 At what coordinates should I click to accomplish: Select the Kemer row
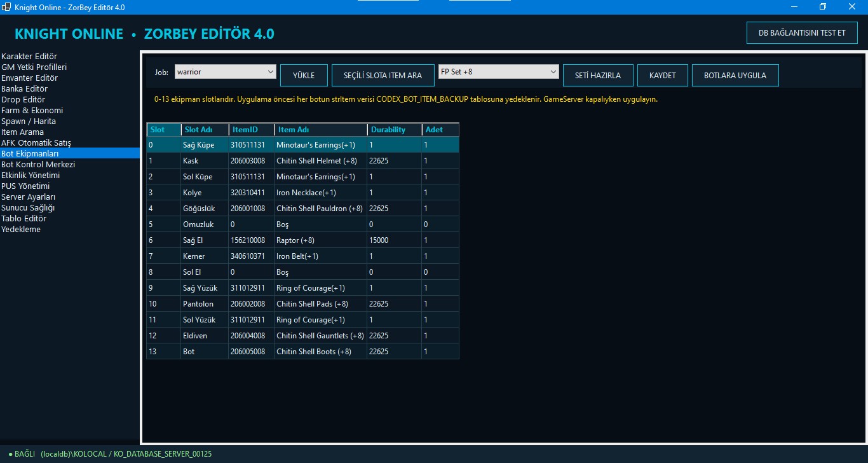click(x=303, y=256)
